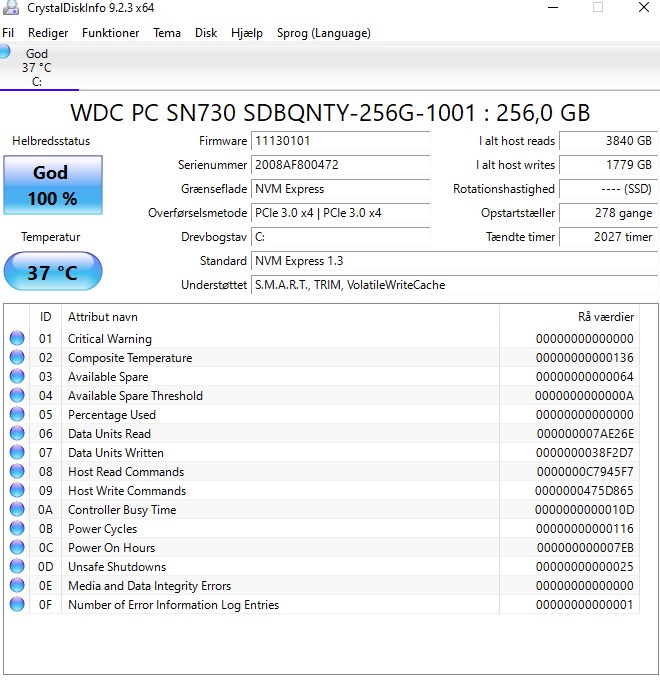This screenshot has height=681, width=660.
Task: Open the Disk menu
Action: (206, 33)
